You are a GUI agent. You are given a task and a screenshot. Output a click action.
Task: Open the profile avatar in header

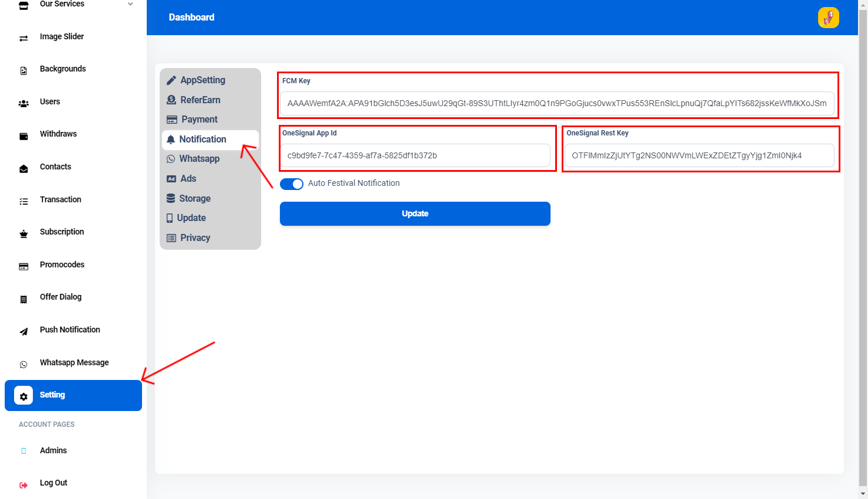tap(828, 18)
